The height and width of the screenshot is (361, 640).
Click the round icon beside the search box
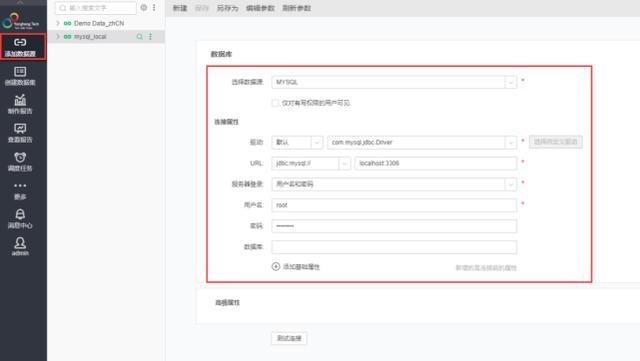144,7
